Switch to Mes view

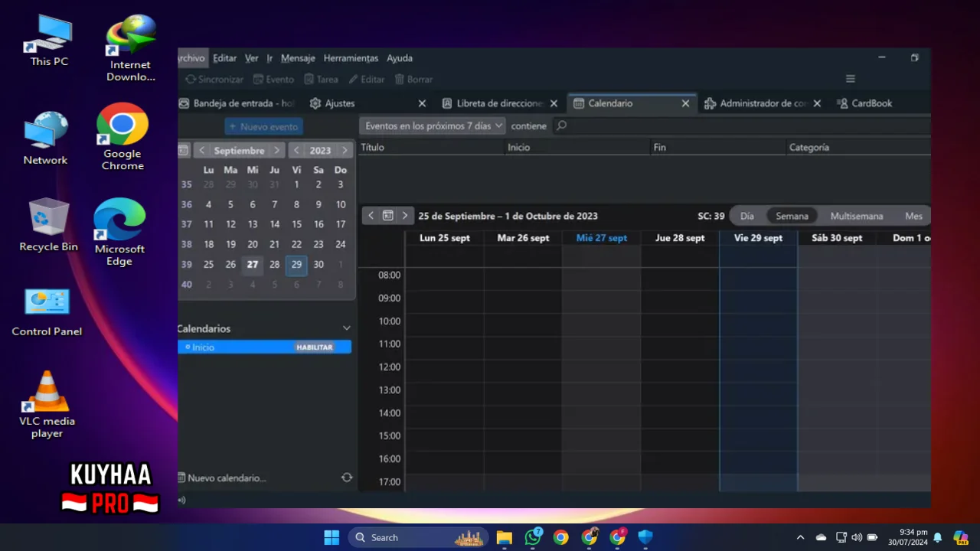(x=914, y=216)
